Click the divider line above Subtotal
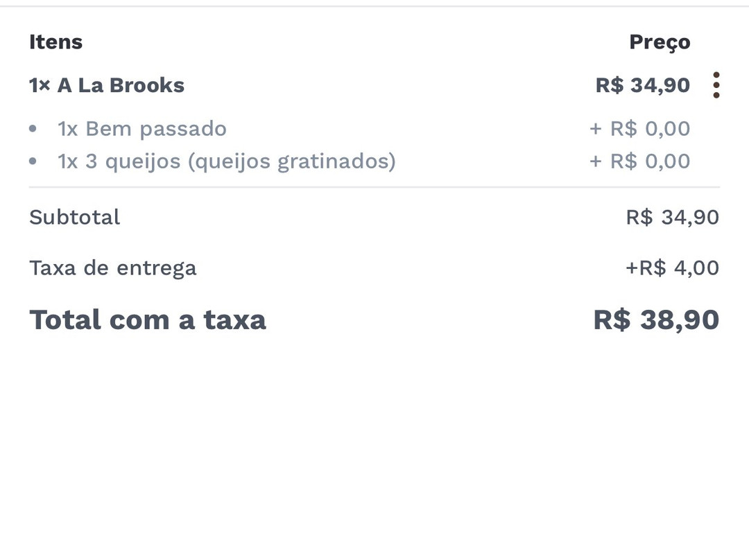 [374, 187]
